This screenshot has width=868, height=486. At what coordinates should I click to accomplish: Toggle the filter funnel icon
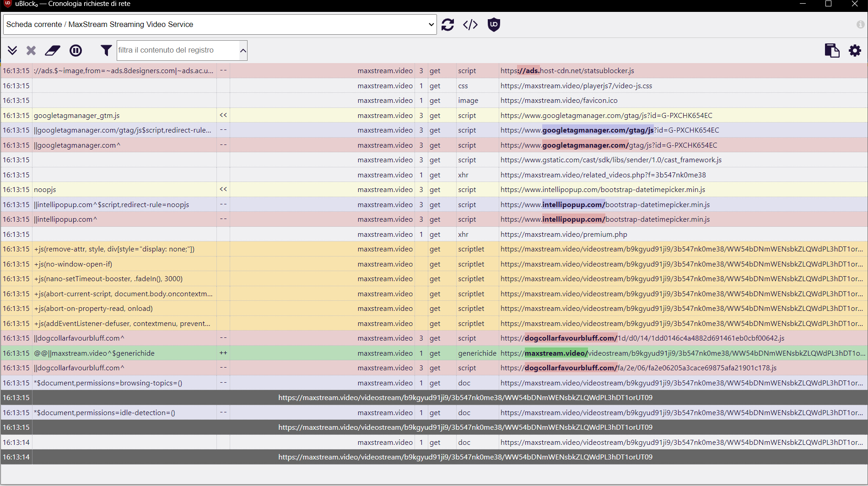[106, 50]
